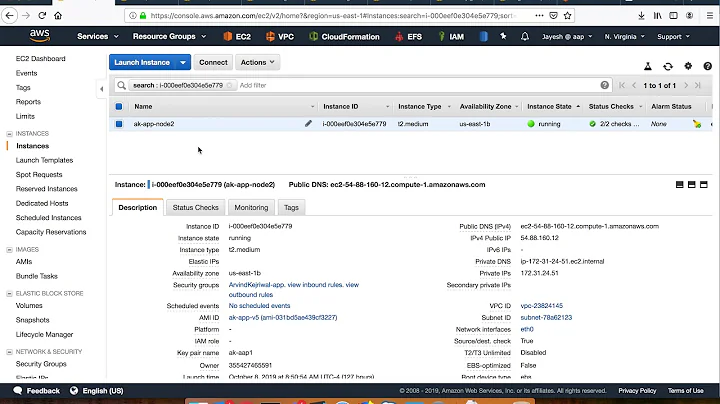The image size is (720, 404).
Task: Click the pin shortcuts icon in the navbar
Action: point(503,36)
